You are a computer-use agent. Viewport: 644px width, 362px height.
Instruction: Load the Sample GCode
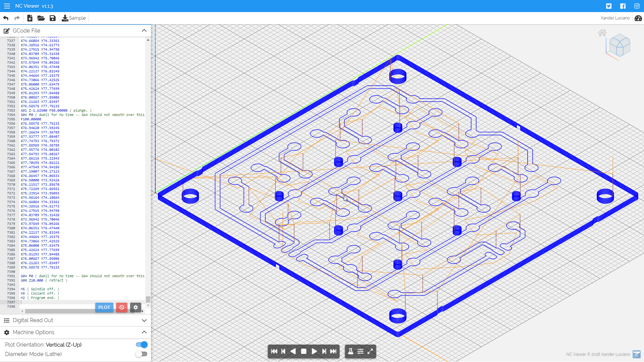[74, 18]
